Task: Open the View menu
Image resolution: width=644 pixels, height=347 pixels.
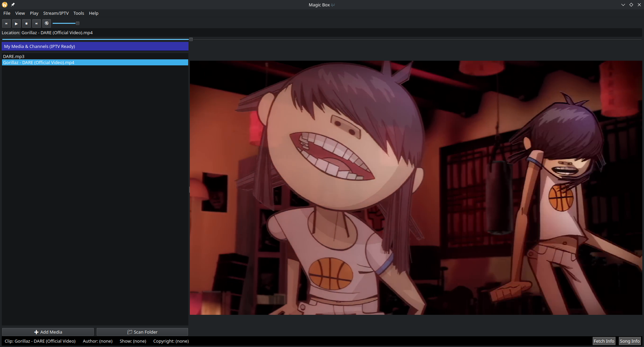Action: (20, 13)
